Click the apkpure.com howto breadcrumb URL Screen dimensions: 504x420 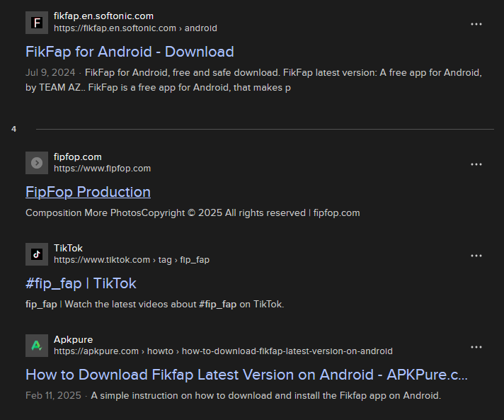coord(223,351)
